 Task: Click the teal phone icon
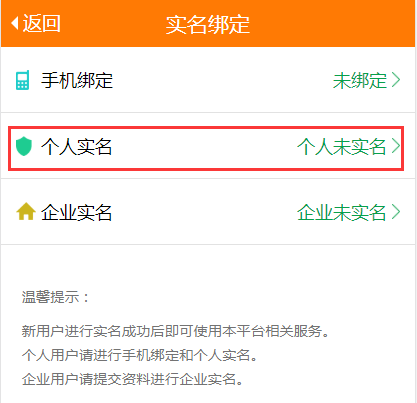point(23,80)
